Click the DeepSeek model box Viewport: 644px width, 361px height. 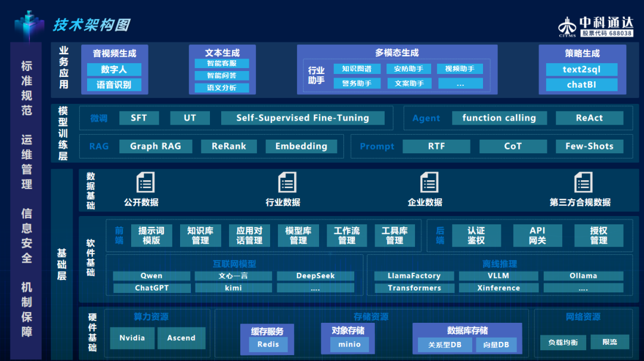[x=315, y=276]
